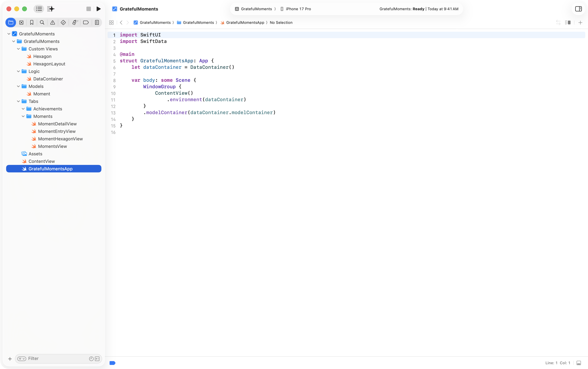Toggle the debug area icon at bottom right
This screenshot has height=369, width=588.
[579, 363]
